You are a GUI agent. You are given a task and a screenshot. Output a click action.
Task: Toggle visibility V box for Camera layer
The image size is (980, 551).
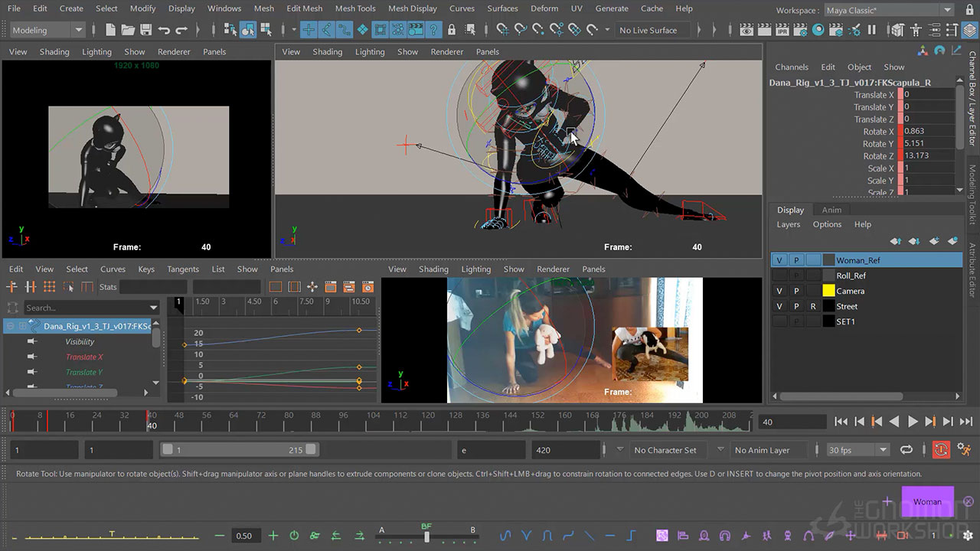pos(779,291)
